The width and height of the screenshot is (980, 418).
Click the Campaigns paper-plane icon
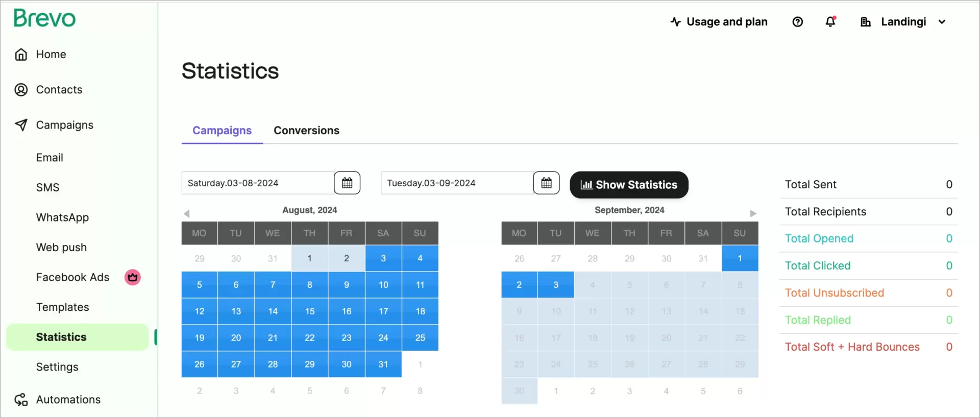tap(20, 125)
